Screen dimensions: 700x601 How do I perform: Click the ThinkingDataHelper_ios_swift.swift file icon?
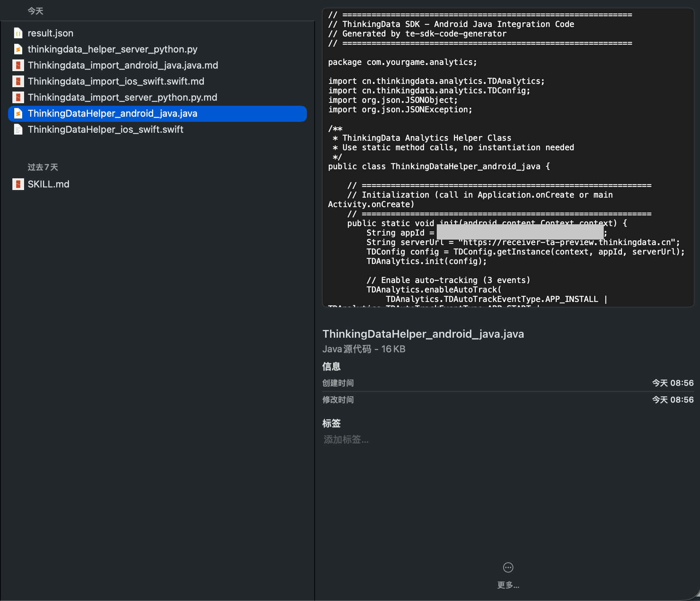(x=18, y=129)
